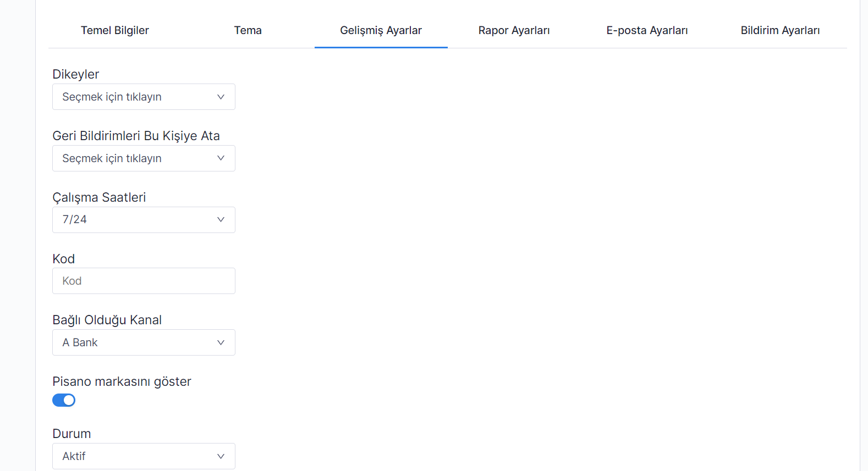Focus the Kod text input

click(144, 281)
